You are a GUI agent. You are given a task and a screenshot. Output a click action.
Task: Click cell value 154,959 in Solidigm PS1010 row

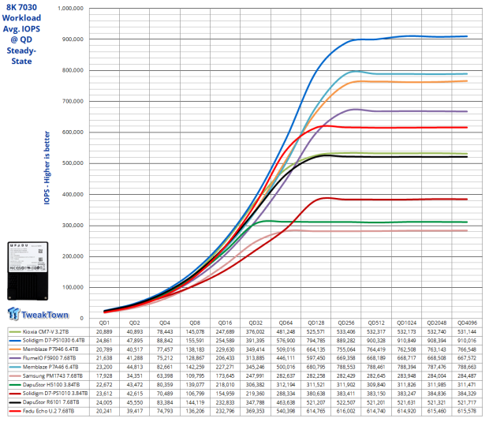225,394
